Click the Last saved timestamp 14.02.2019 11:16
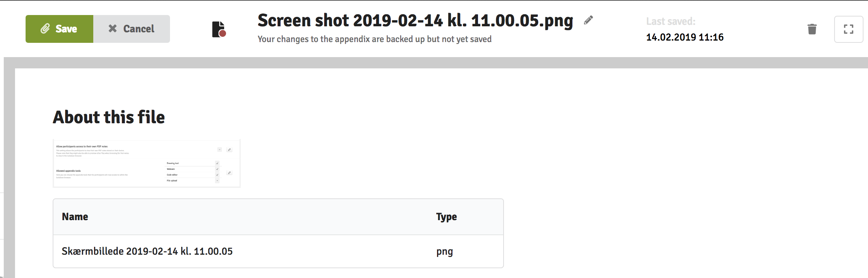Image resolution: width=868 pixels, height=278 pixels. pyautogui.click(x=685, y=37)
